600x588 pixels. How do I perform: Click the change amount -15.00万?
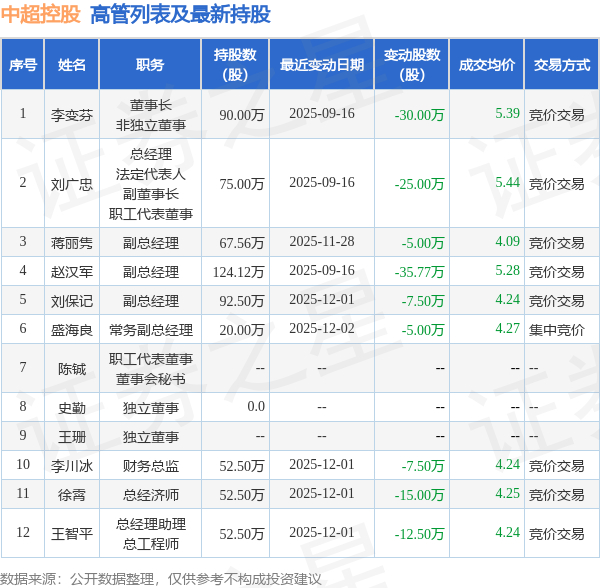click(419, 495)
